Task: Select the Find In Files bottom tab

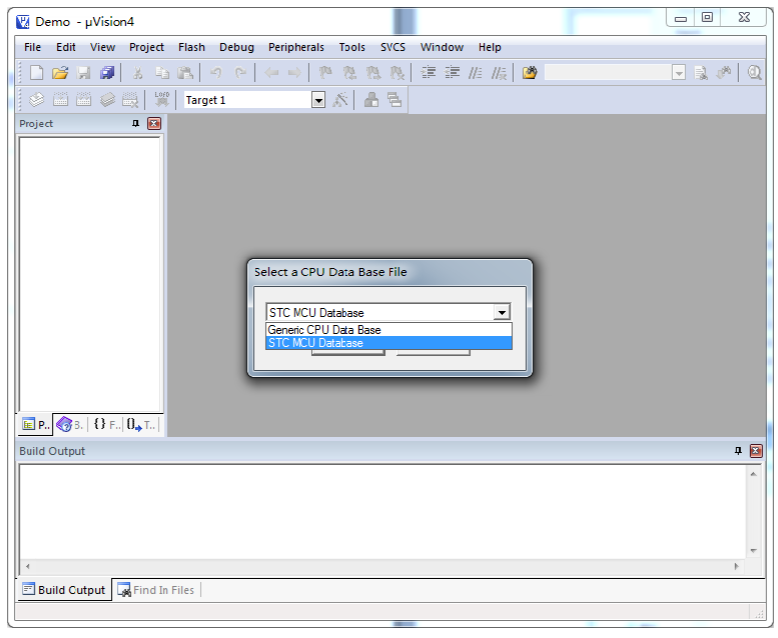Action: 156,590
